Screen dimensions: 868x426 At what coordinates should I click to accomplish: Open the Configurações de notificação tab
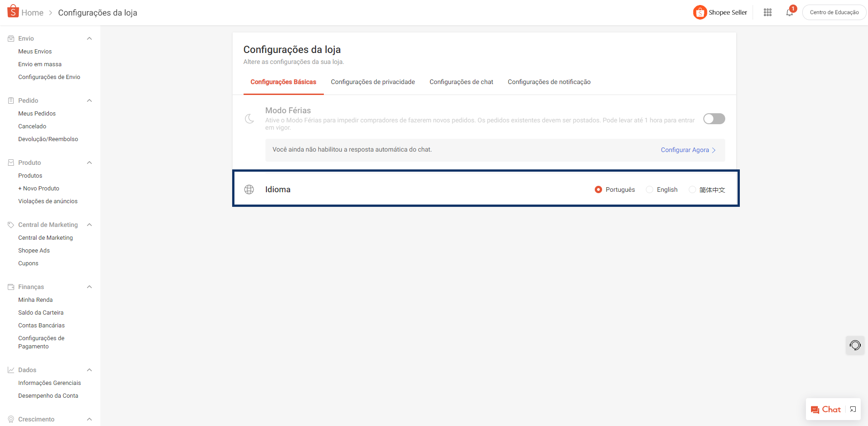549,82
